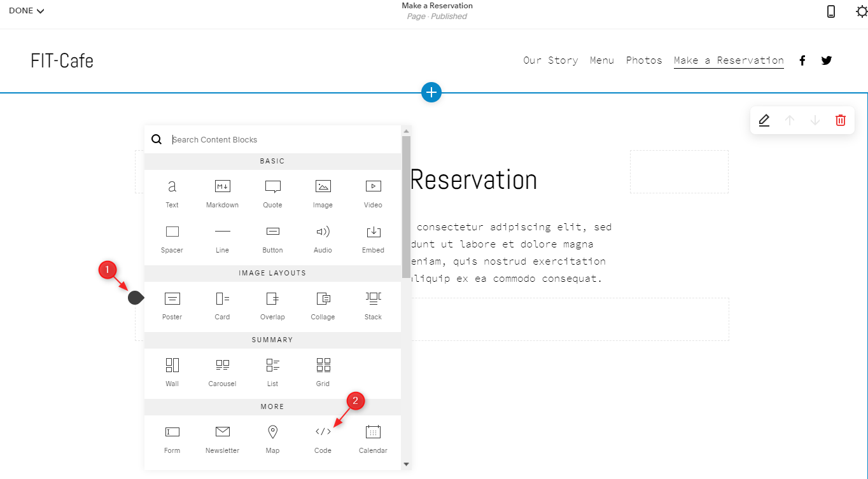Type in Search Content Blocks field

[280, 139]
